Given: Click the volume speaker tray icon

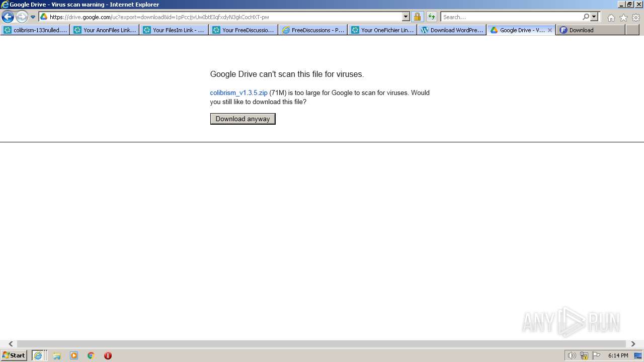Looking at the screenshot, I should 572,355.
